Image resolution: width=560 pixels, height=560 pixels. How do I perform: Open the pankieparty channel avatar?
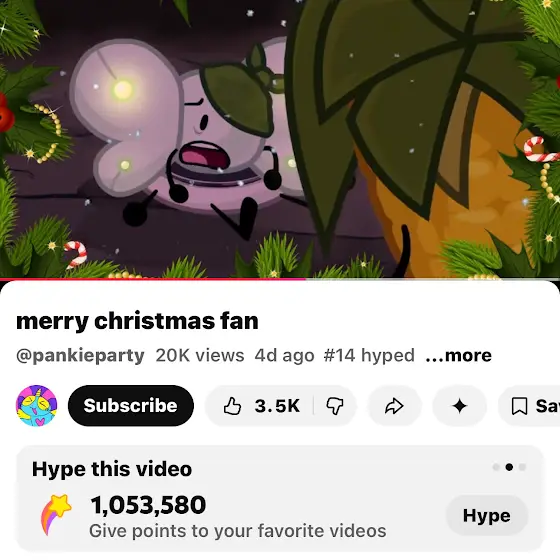(x=36, y=406)
